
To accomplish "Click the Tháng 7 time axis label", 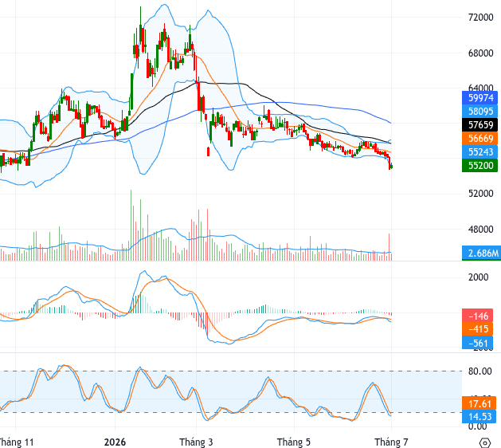I will point(391,442).
